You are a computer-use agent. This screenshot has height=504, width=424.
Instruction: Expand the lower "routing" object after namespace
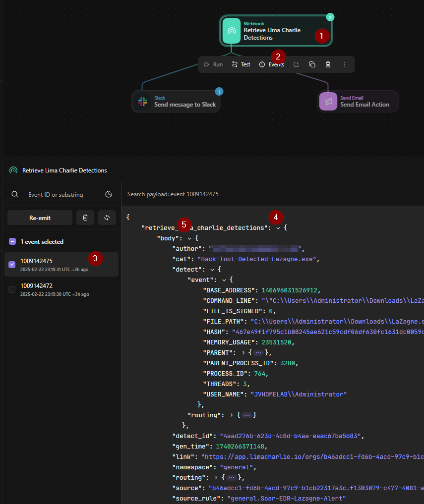(x=216, y=478)
